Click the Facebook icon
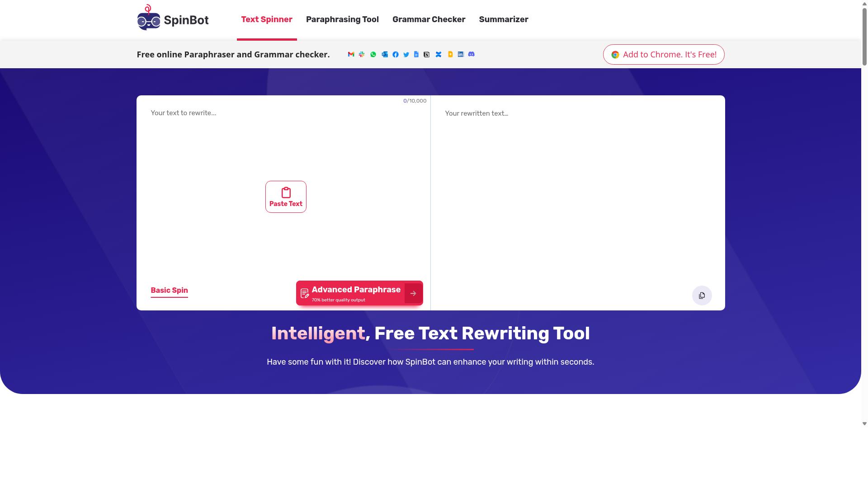This screenshot has height=488, width=868. pyautogui.click(x=396, y=54)
